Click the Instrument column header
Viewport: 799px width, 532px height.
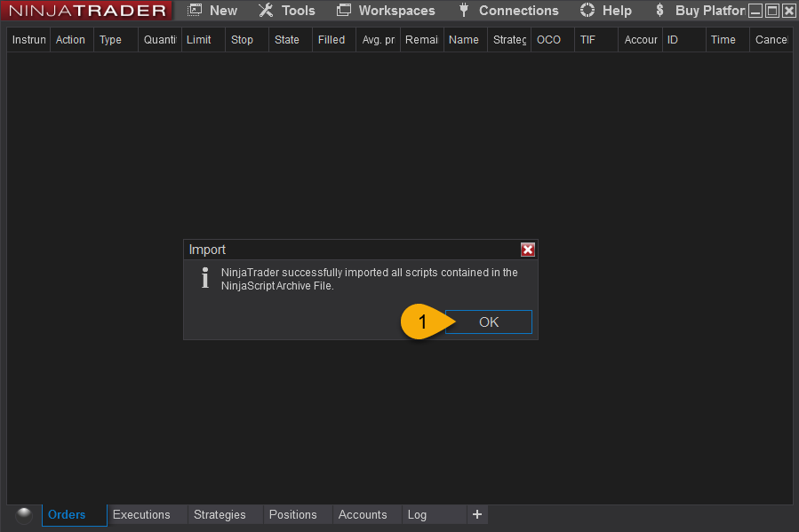click(x=28, y=40)
